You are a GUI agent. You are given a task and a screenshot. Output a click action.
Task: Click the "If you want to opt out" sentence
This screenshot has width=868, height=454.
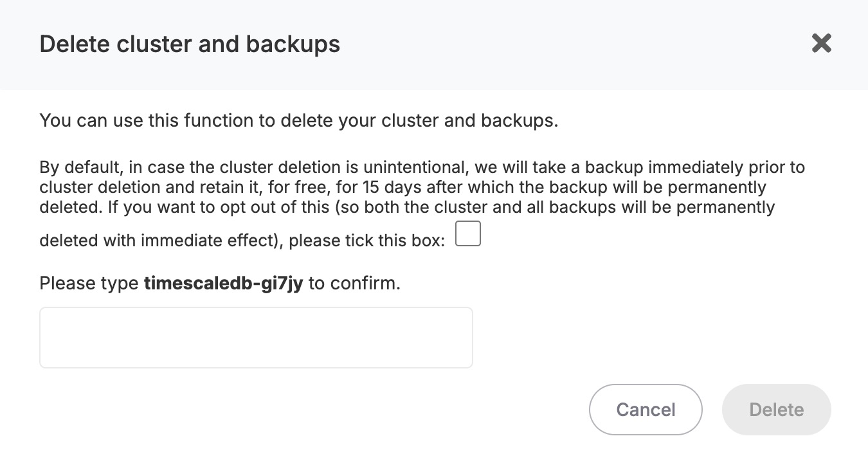coord(193,208)
